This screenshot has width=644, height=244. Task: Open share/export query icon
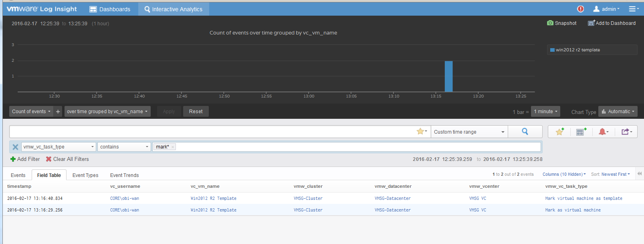(627, 132)
